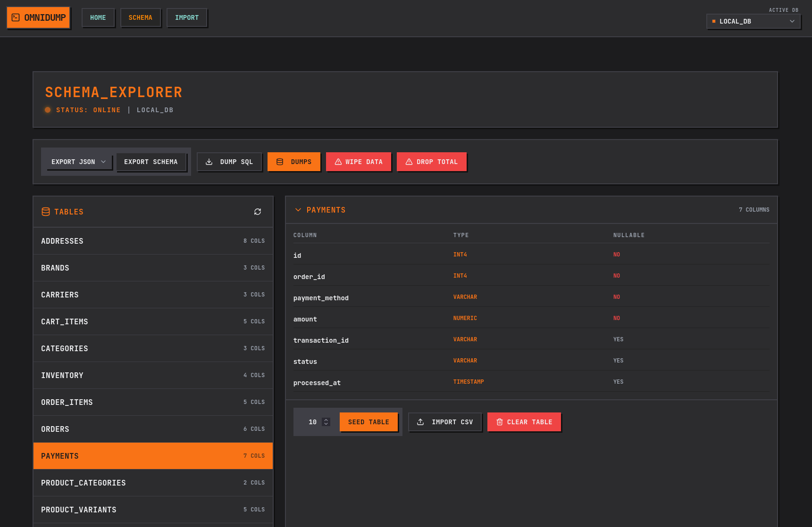The width and height of the screenshot is (812, 527).
Task: Open the EXPORT JSON format dropdown
Action: (x=78, y=162)
